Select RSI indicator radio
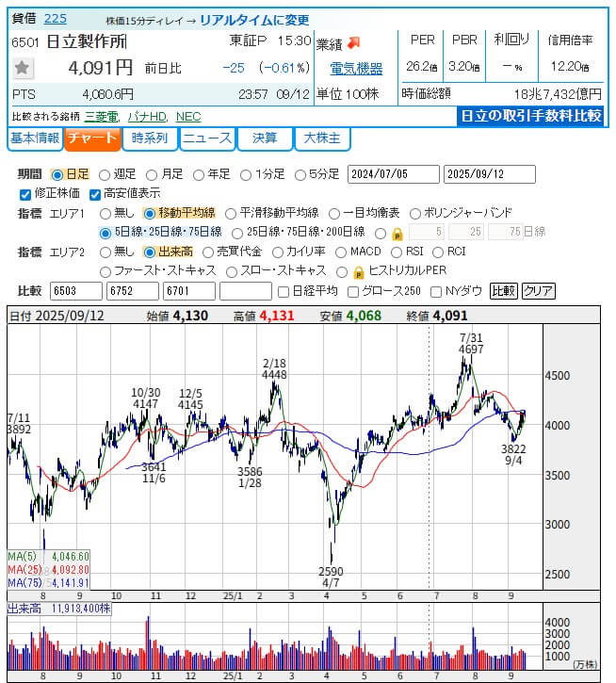Screen dimensions: 616x683 pos(397,252)
